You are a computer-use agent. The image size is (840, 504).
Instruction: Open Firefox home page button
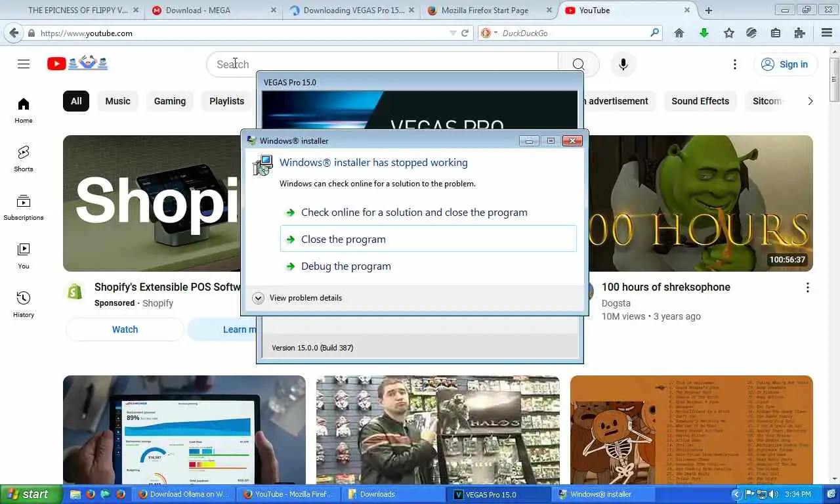679,33
